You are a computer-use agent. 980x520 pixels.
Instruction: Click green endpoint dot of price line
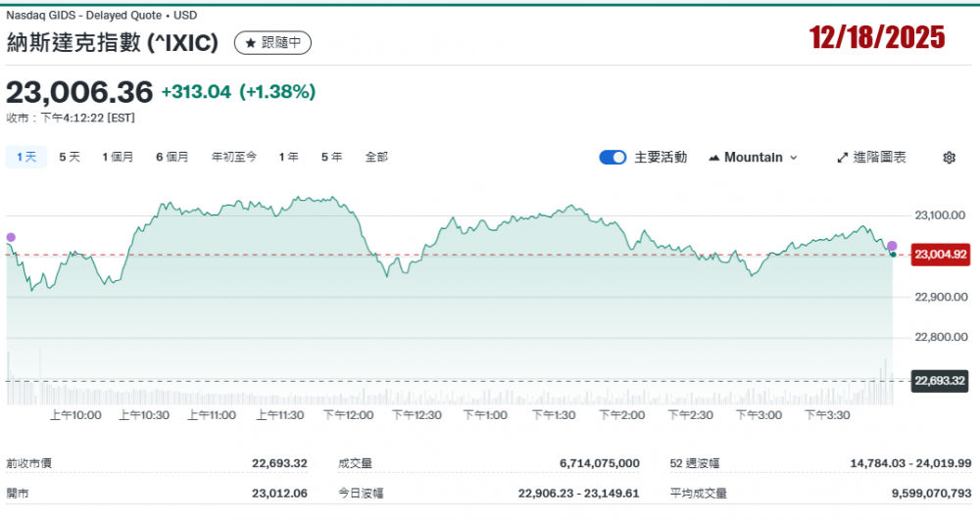pos(892,255)
